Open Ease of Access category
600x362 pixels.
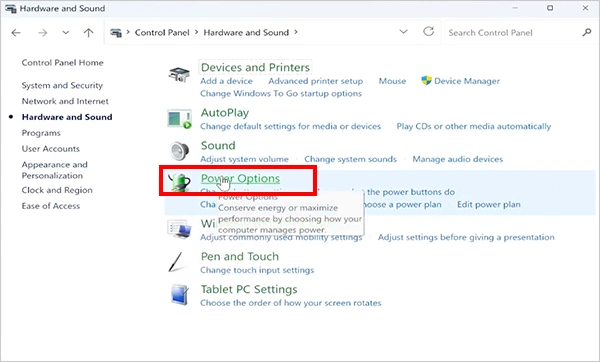[x=51, y=206]
